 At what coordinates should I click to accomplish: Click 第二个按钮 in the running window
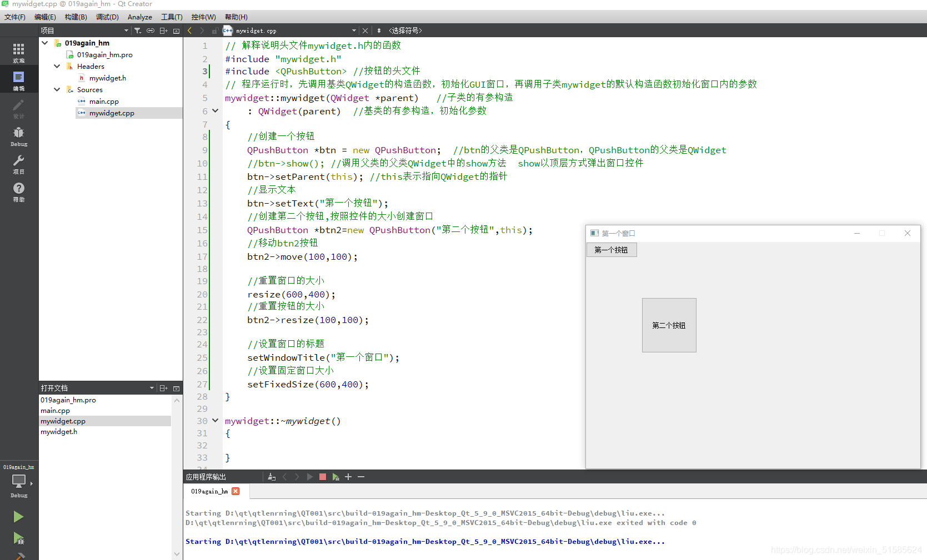(669, 325)
